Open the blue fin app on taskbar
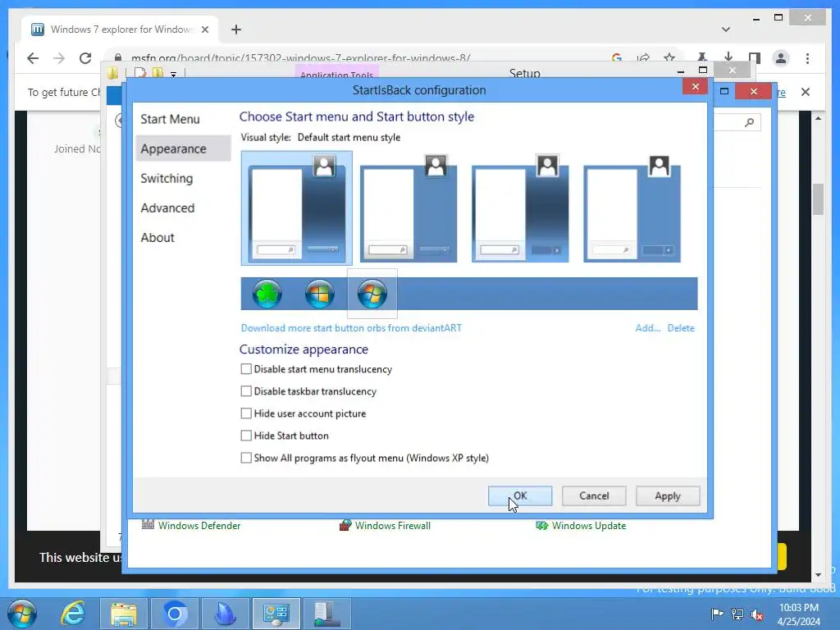840x630 pixels. (226, 614)
